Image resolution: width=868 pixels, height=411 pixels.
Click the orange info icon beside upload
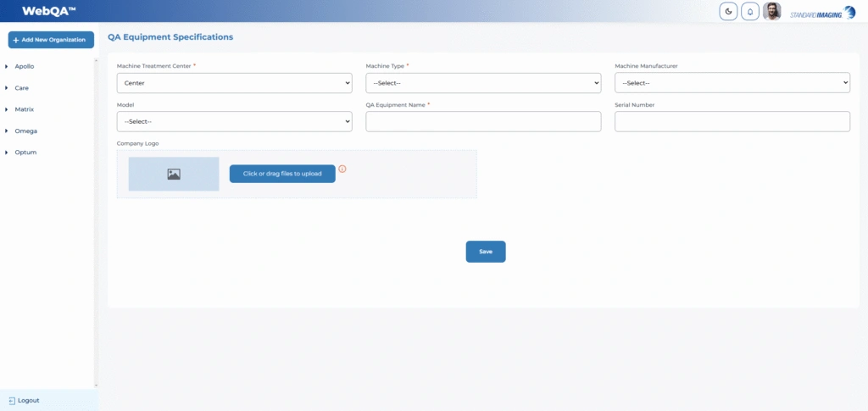[x=342, y=169]
